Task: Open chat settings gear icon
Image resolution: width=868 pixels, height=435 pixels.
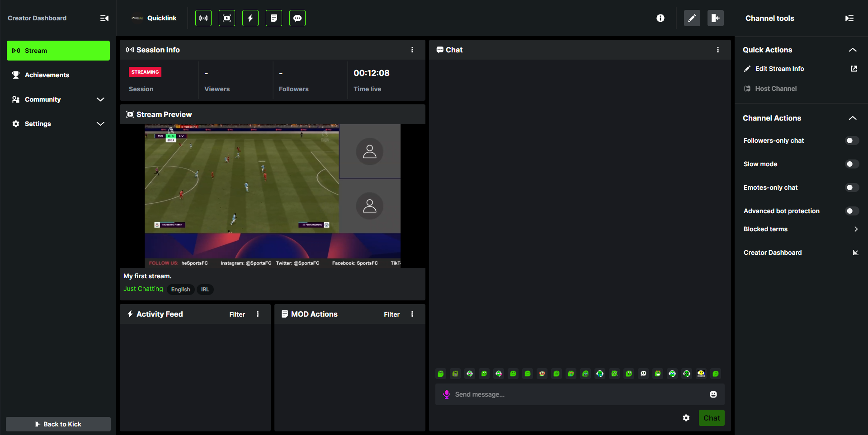Action: click(686, 418)
